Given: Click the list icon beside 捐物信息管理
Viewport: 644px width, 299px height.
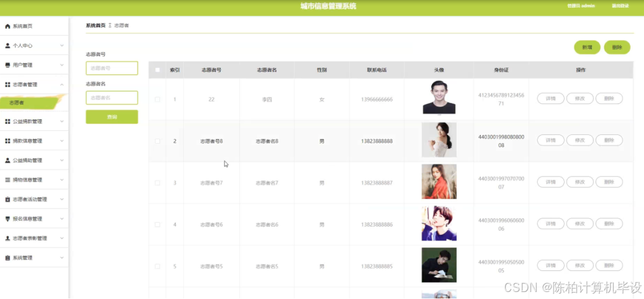Looking at the screenshot, I should [8, 180].
